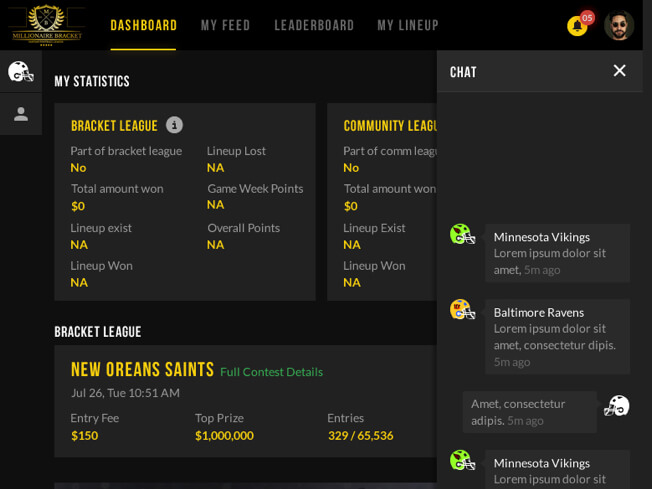Click the New Oreans Saints contest title

tap(142, 369)
